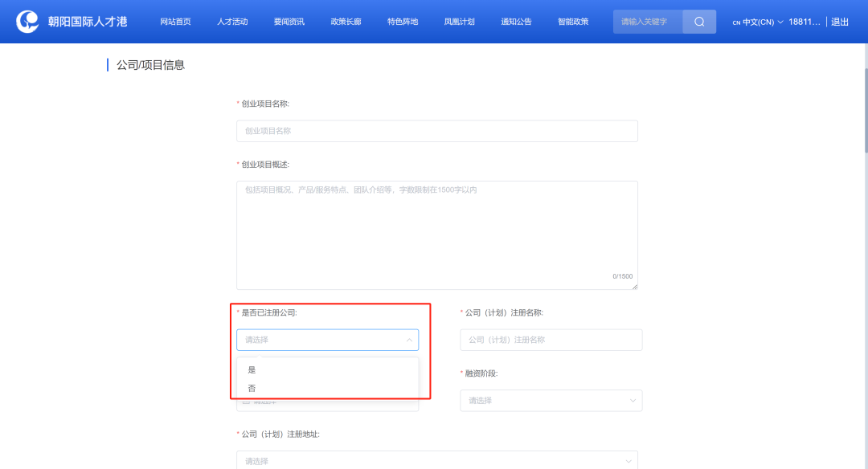Click into the 创业项目概述 text area

436,234
